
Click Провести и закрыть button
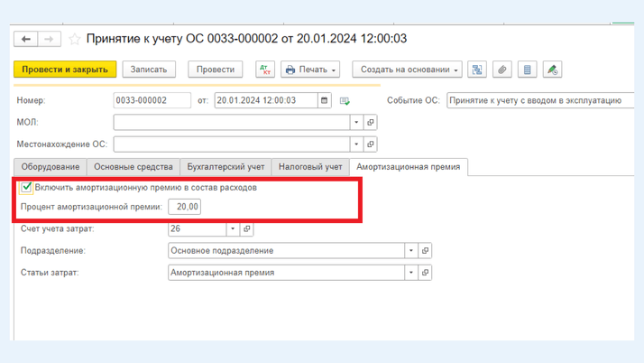(x=65, y=70)
